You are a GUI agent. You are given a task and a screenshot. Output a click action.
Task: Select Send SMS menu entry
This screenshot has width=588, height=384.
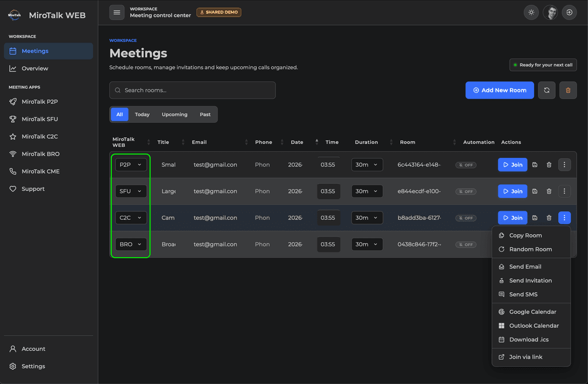click(x=531, y=294)
